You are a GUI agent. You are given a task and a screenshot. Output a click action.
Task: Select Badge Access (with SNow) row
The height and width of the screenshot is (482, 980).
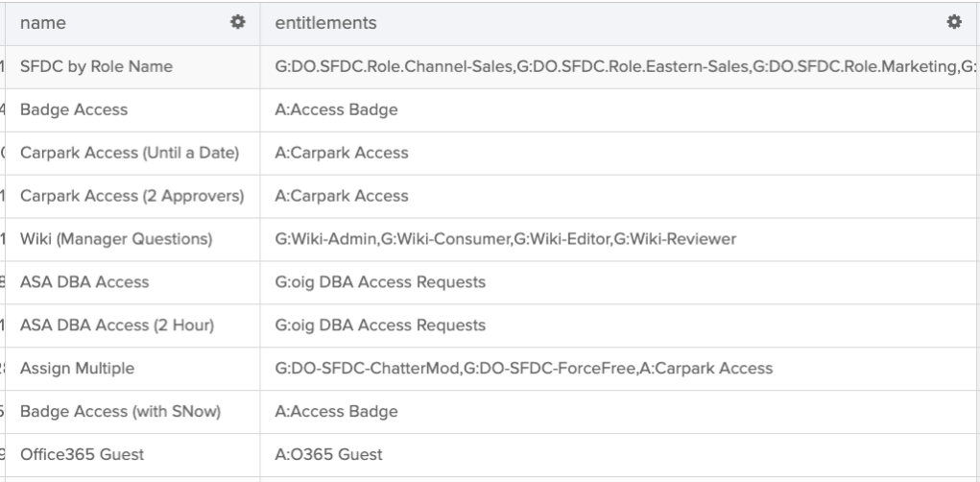click(121, 412)
